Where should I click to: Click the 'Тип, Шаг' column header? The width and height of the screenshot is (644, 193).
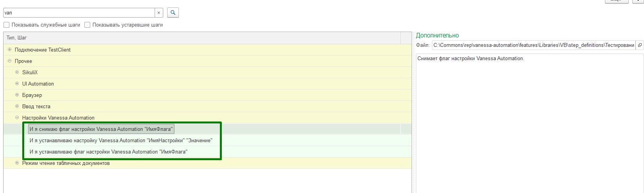(202, 38)
